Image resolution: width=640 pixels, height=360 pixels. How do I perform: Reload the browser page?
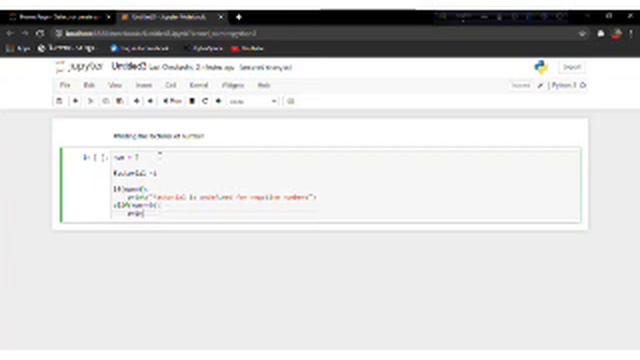coord(40,33)
